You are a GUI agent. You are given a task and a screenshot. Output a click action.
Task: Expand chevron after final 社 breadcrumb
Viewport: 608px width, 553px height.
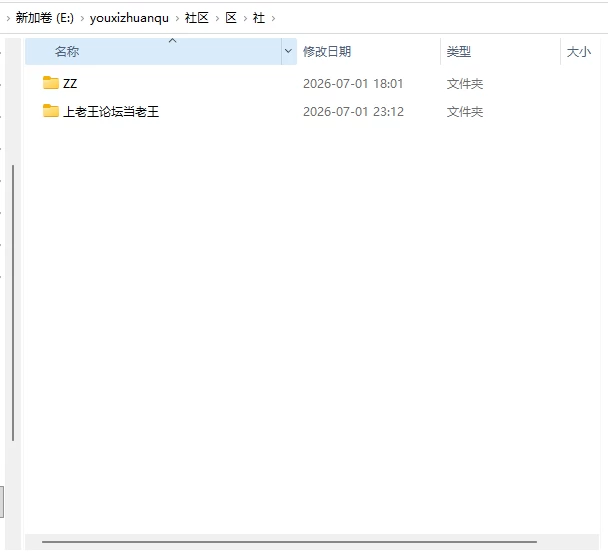[x=273, y=18]
